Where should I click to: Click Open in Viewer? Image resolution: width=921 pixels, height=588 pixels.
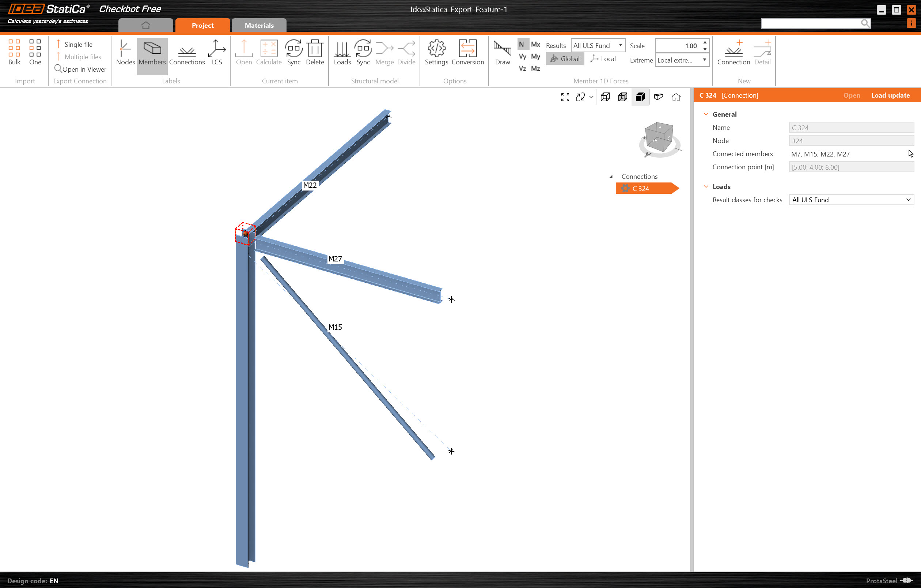(x=80, y=69)
